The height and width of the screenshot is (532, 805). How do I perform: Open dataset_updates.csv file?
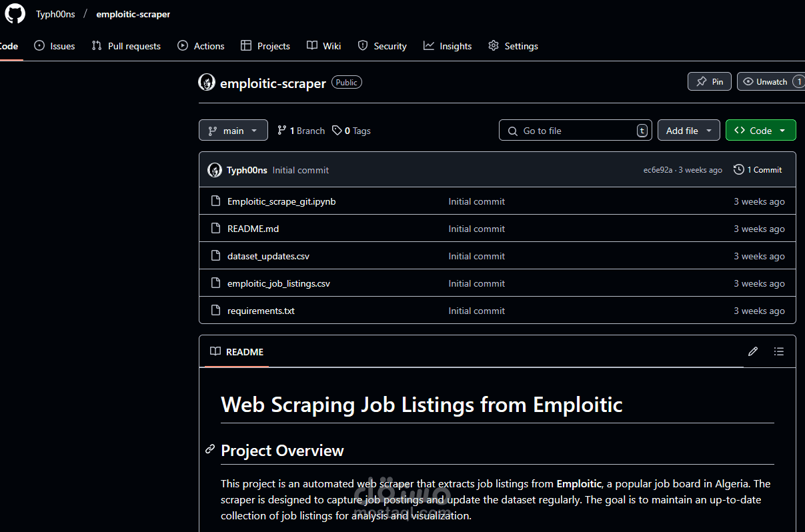pyautogui.click(x=268, y=256)
